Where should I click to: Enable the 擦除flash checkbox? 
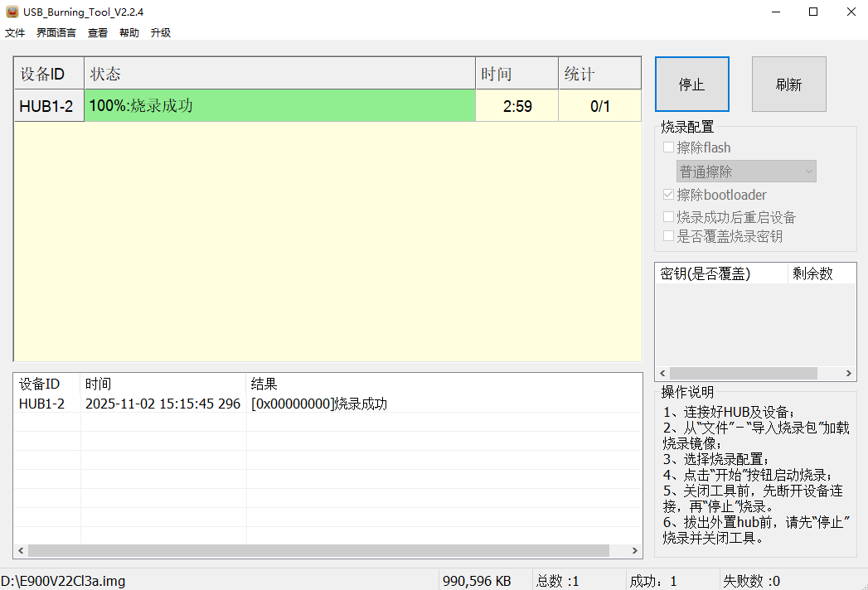coord(668,147)
